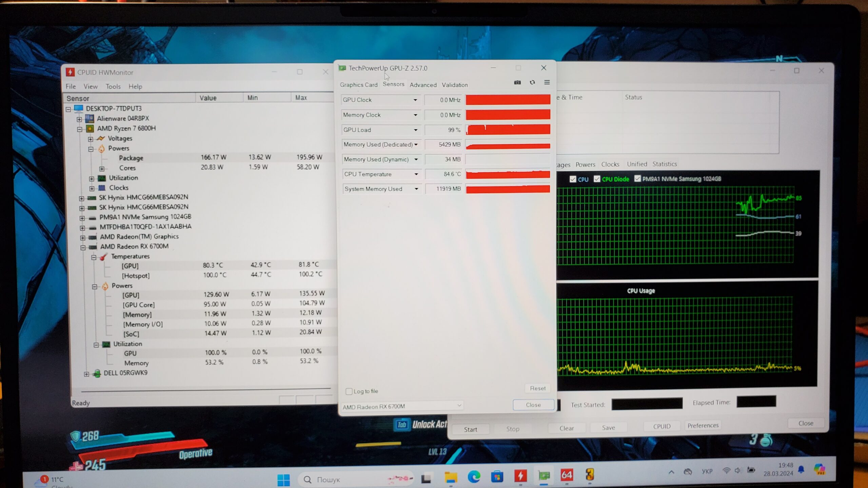Open the AMD Radeon RX 6700M selector
Image resolution: width=868 pixels, height=488 pixels.
click(401, 406)
